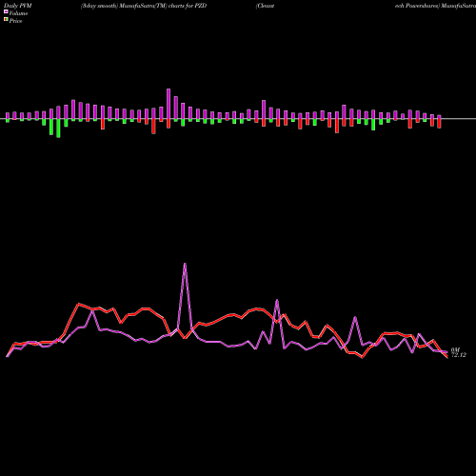Click the '0M' volume value label
The height and width of the screenshot is (476, 476).
coord(455,349)
